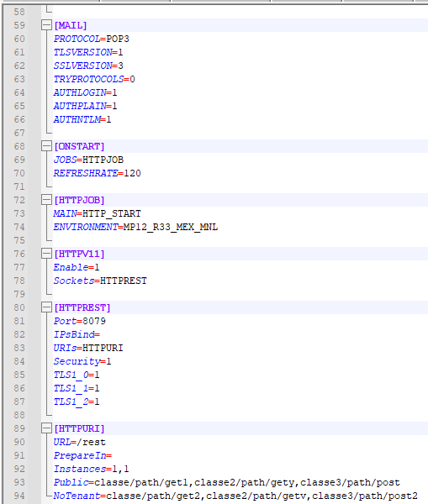Click line number 72 in margin
The width and height of the screenshot is (428, 504).
(19, 200)
